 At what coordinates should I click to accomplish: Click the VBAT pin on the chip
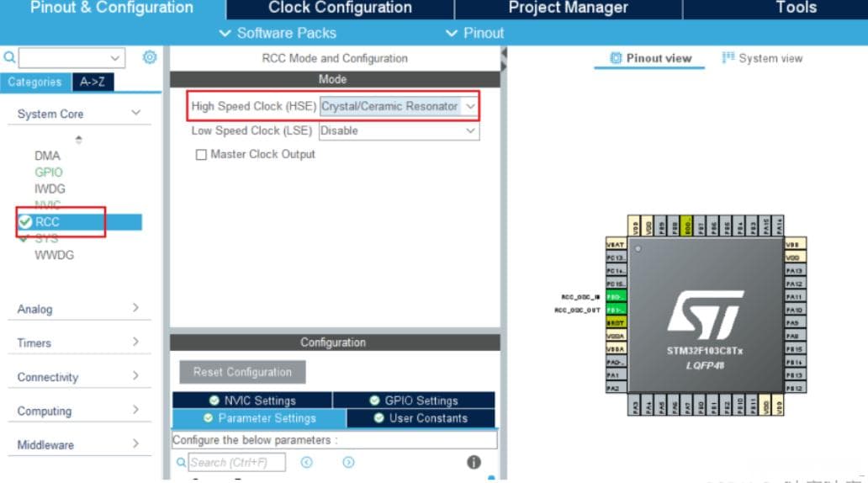617,244
